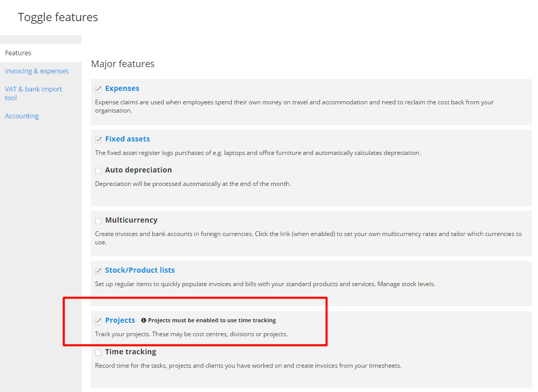Screen dimensions: 538x392
Task: Follow the Expenses link
Action: [122, 88]
